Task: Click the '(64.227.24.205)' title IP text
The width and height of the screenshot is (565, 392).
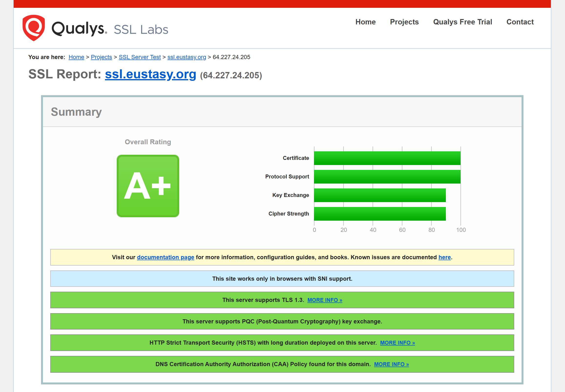Action: (x=231, y=75)
